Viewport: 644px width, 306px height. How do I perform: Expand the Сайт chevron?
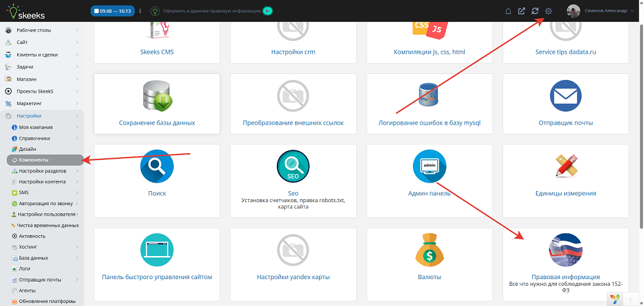[x=77, y=42]
